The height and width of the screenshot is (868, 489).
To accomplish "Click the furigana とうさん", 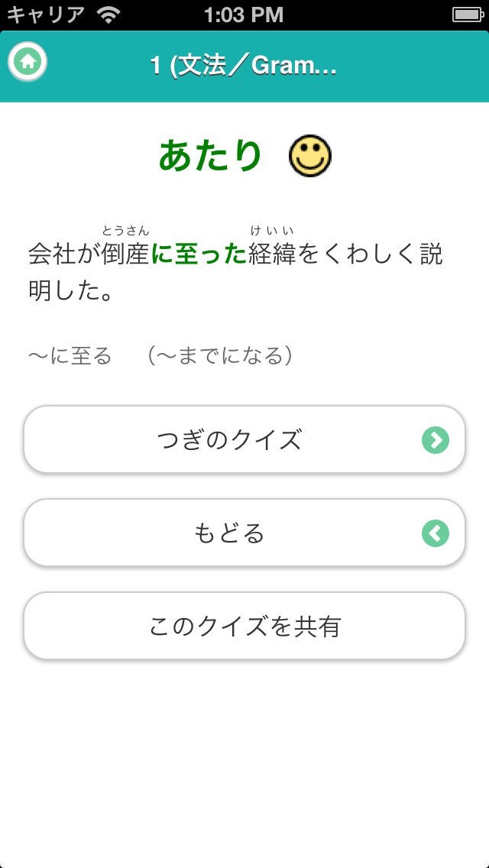I will [x=125, y=231].
